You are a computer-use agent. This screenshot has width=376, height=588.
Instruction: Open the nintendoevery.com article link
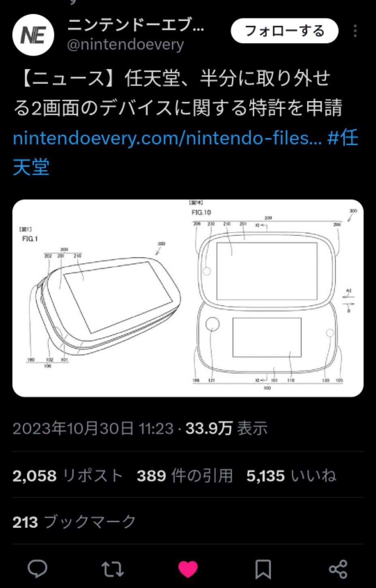click(x=167, y=138)
